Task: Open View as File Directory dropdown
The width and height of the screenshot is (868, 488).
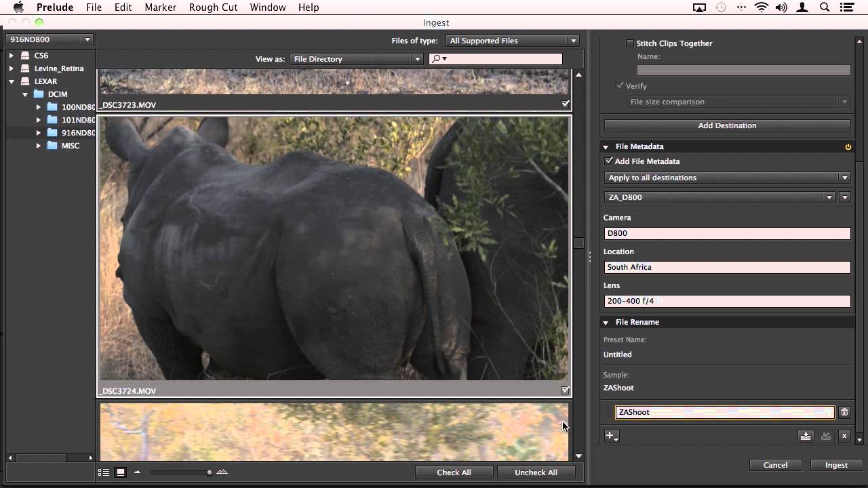Action: [357, 59]
